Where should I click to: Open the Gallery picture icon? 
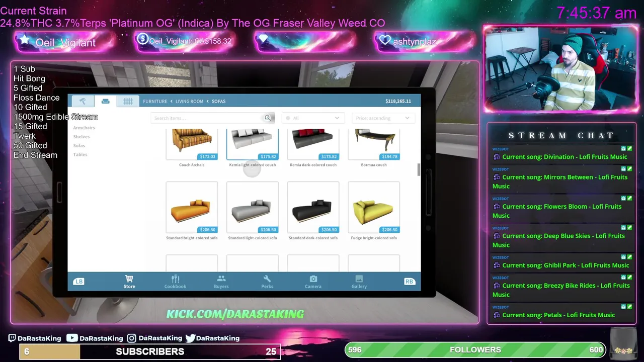(x=359, y=279)
